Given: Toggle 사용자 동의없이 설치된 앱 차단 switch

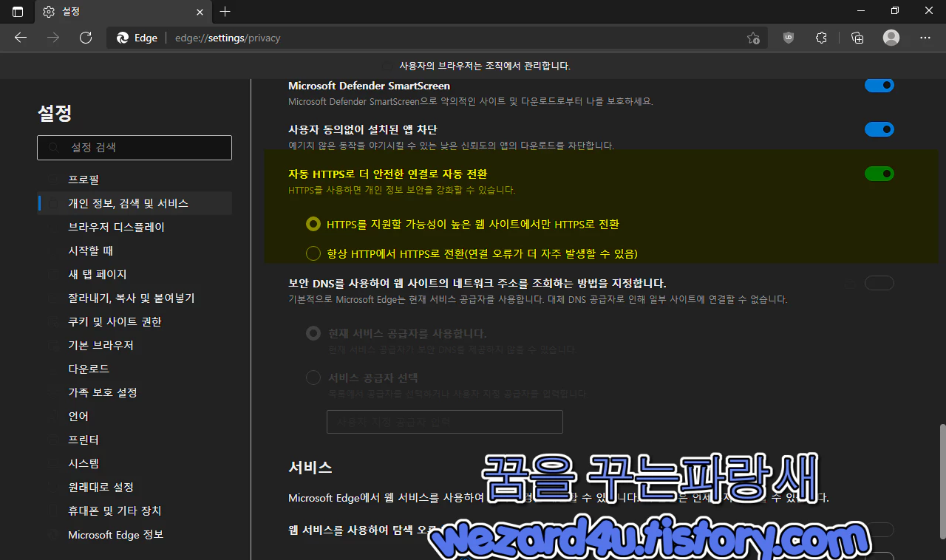Looking at the screenshot, I should [x=879, y=129].
